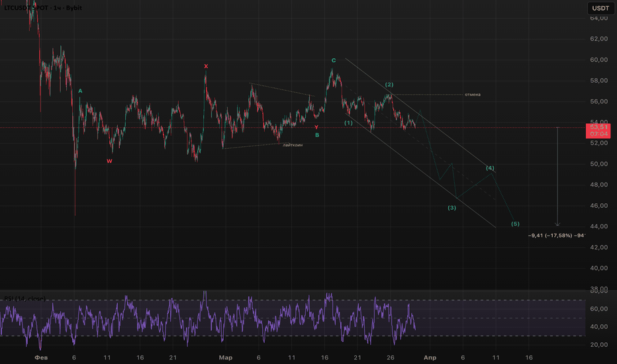The image size is (617, 364).
Task: Click the 26 date label on time axis
Action: pyautogui.click(x=391, y=357)
